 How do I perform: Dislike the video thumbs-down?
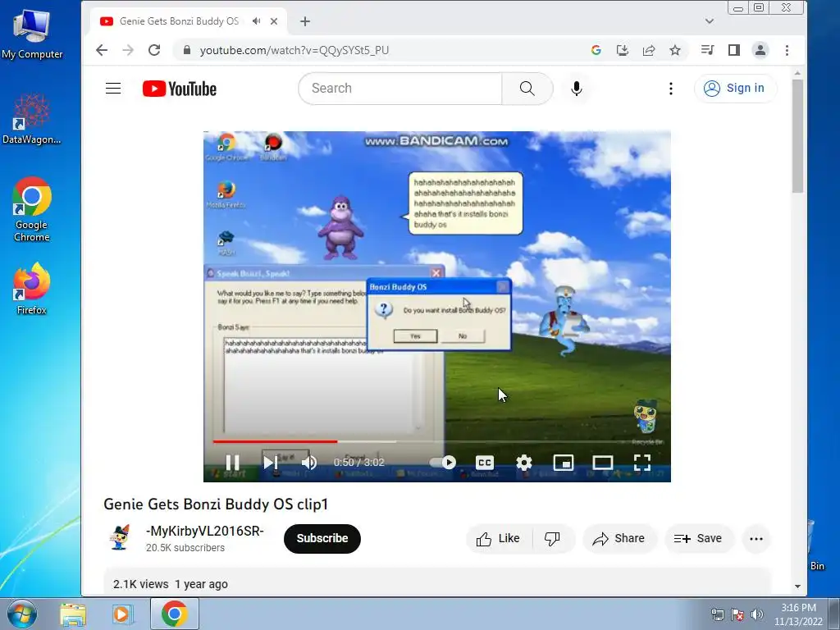click(x=552, y=538)
